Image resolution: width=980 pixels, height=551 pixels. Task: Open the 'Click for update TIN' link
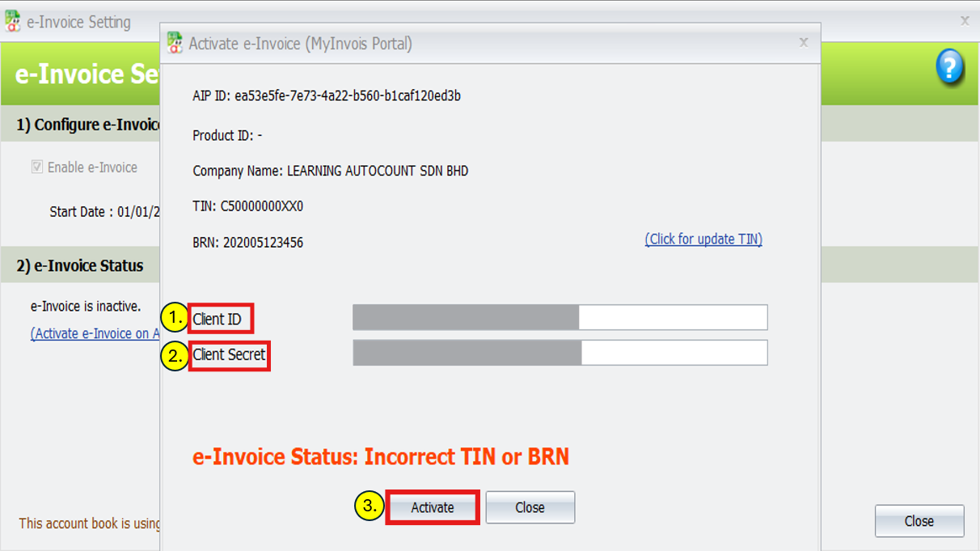(703, 239)
